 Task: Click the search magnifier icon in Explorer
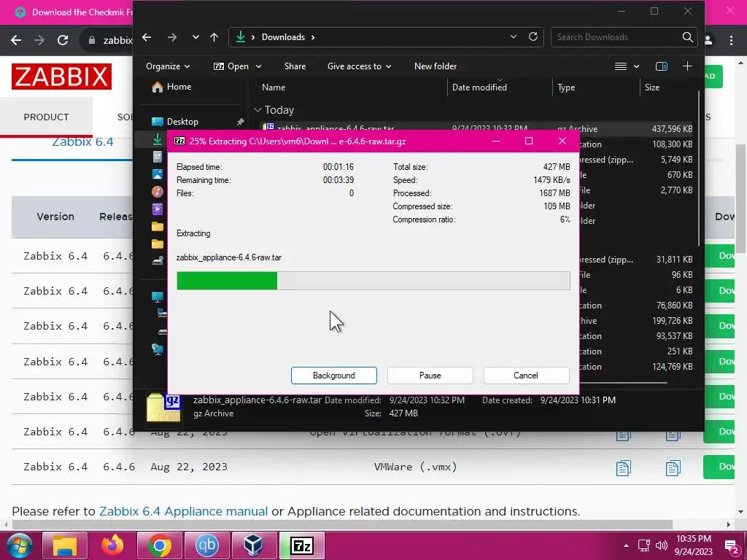click(687, 36)
